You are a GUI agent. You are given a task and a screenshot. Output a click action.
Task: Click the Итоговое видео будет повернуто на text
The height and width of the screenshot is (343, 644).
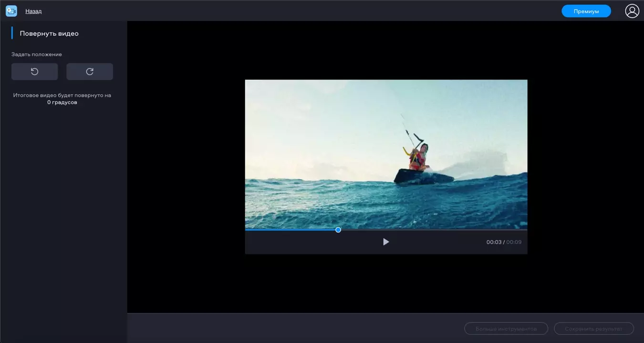point(62,95)
